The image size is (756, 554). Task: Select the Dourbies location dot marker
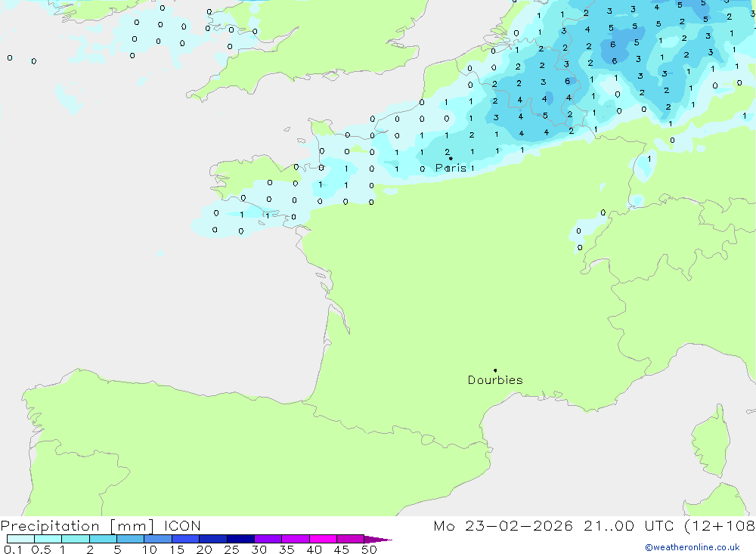[x=495, y=370]
